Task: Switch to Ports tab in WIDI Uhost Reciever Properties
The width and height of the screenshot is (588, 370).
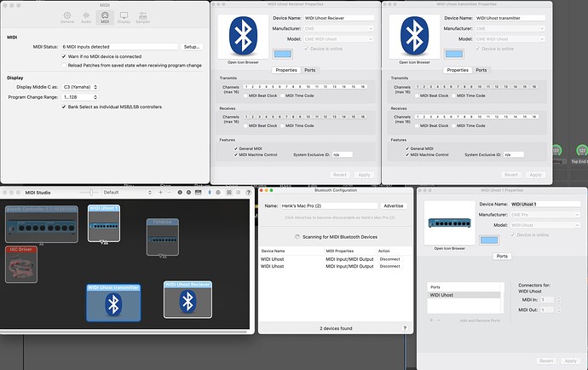Action: (x=309, y=70)
